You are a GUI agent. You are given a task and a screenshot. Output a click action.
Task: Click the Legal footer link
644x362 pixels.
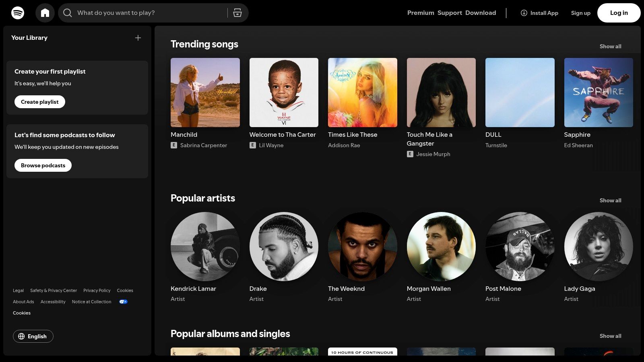click(x=18, y=290)
